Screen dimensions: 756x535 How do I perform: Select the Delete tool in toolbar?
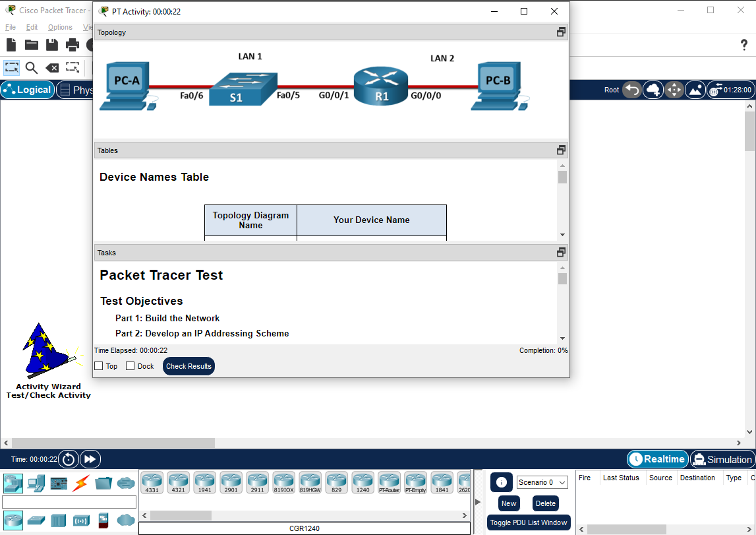(52, 67)
